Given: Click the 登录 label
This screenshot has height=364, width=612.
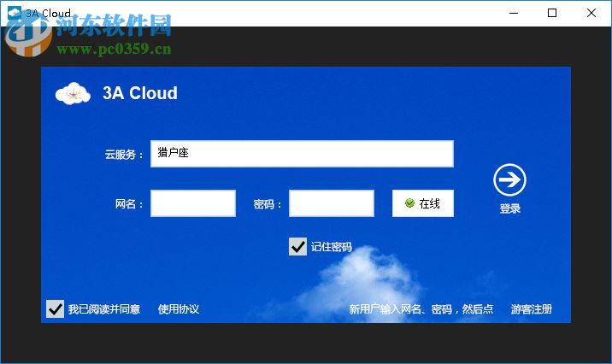Looking at the screenshot, I should click(510, 208).
